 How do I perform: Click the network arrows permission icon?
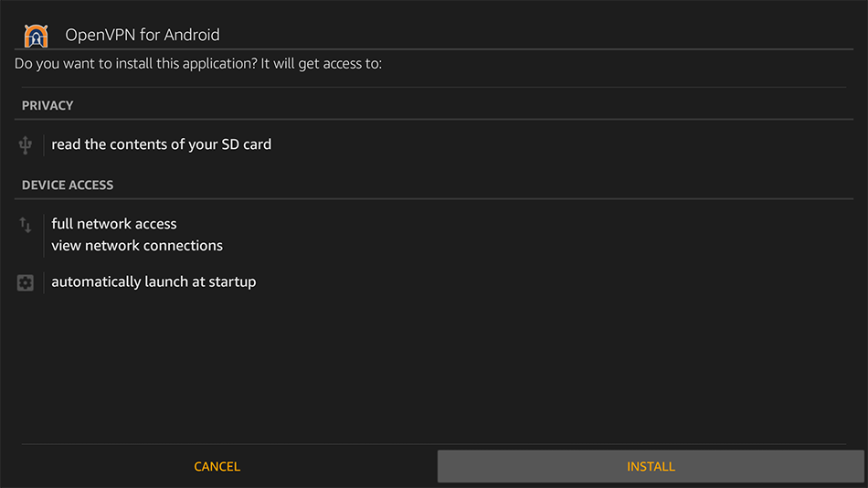pos(26,225)
